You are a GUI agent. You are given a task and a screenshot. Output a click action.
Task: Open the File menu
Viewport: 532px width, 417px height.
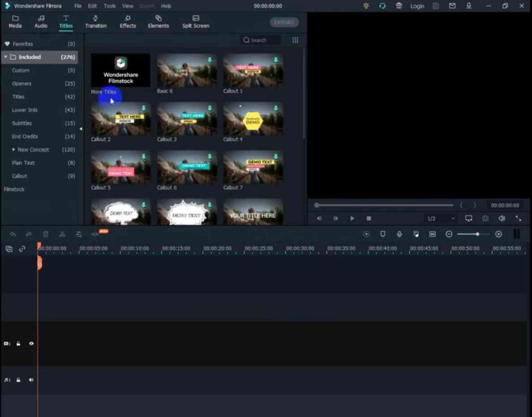click(78, 6)
